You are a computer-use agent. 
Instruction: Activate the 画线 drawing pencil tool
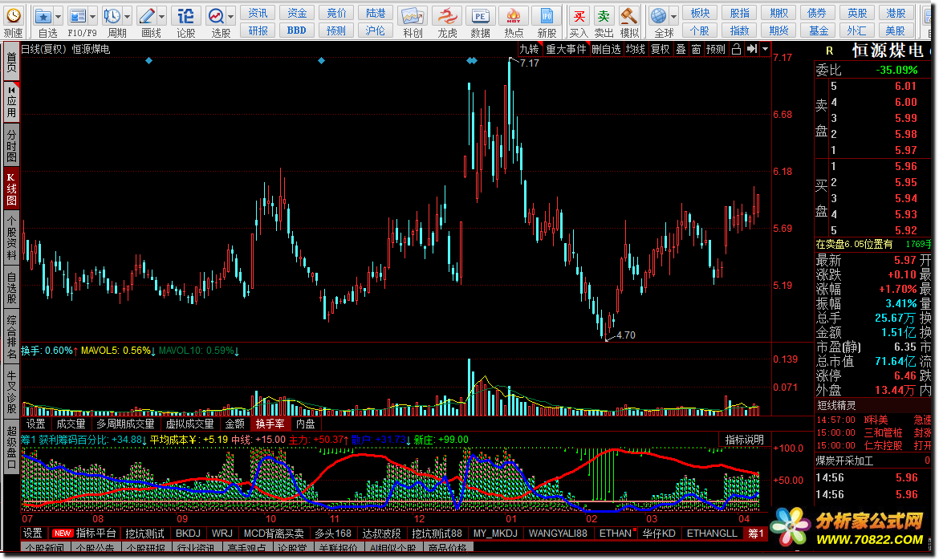coord(146,15)
